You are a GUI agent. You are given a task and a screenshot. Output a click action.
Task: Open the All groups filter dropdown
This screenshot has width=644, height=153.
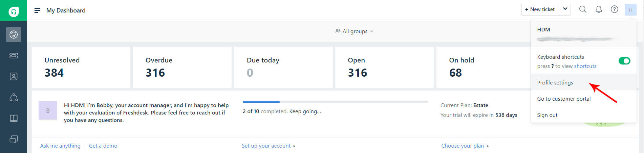click(354, 31)
